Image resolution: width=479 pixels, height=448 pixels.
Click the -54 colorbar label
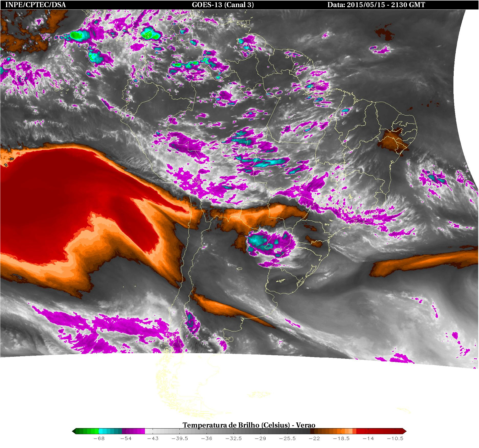pyautogui.click(x=126, y=439)
